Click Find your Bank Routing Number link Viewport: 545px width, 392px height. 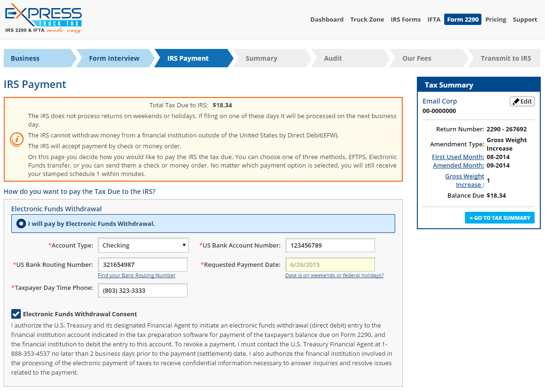[137, 275]
